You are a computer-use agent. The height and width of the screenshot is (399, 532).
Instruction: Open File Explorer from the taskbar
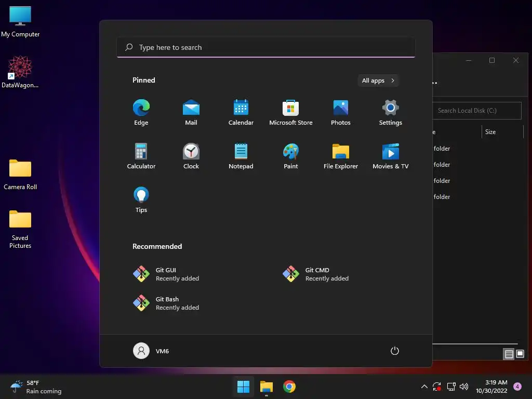[267, 387]
